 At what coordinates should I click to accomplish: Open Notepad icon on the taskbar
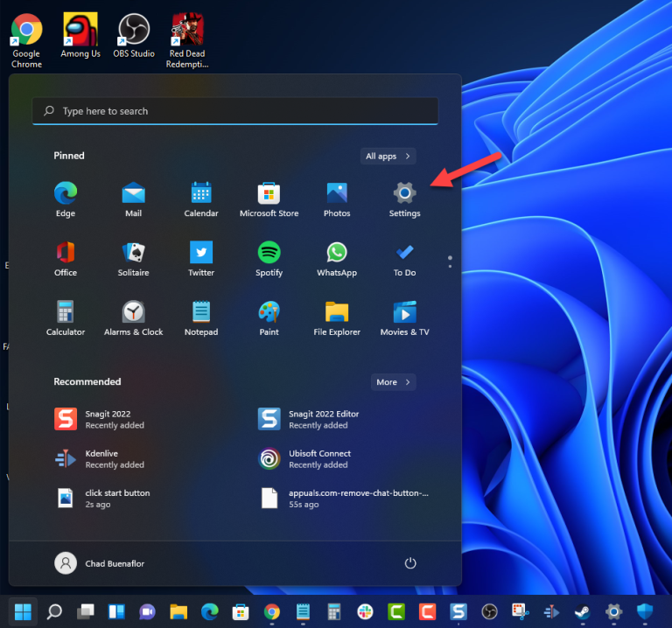point(303,611)
